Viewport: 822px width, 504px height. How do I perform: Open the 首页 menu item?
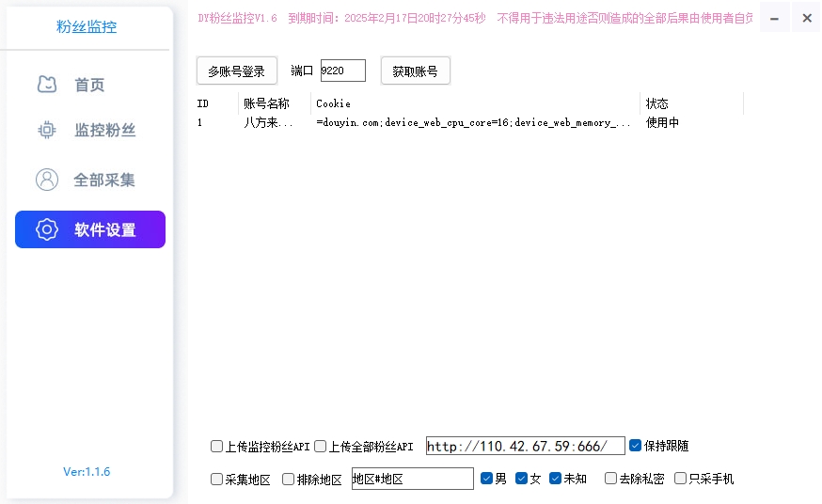pyautogui.click(x=89, y=85)
